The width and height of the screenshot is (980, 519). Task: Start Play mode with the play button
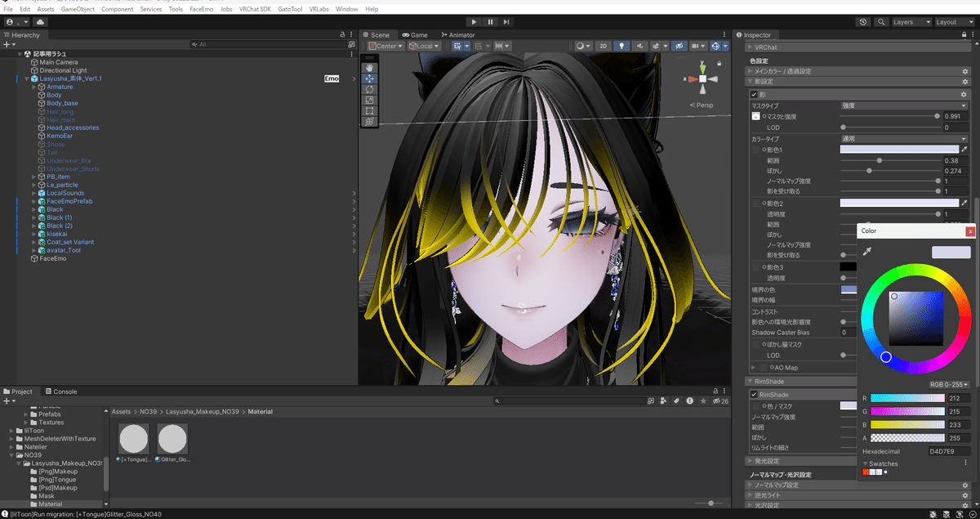click(x=474, y=22)
